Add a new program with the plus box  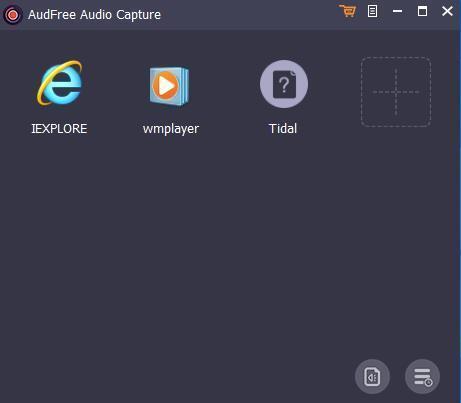[396, 92]
